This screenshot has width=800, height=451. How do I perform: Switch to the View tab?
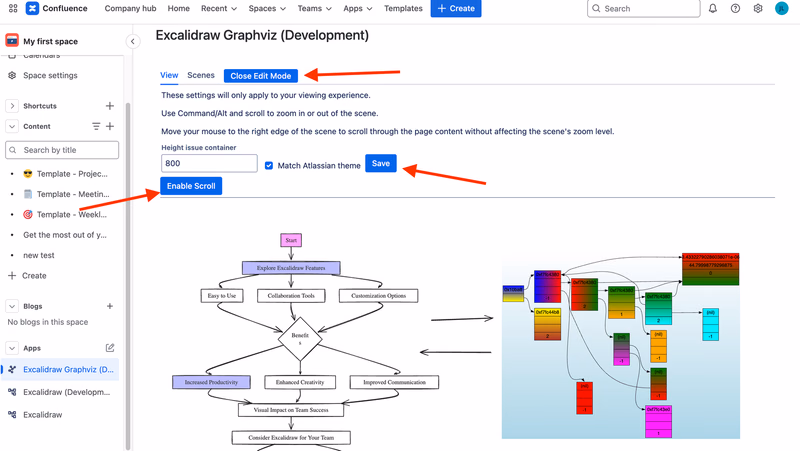coord(169,75)
